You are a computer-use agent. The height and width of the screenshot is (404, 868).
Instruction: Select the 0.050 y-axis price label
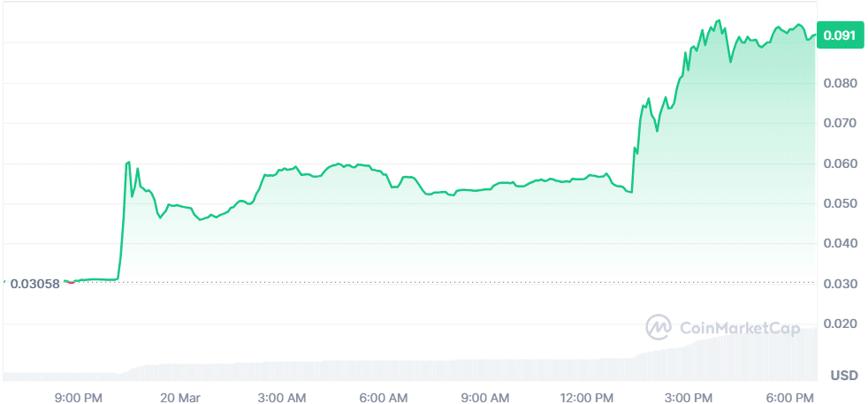click(838, 203)
